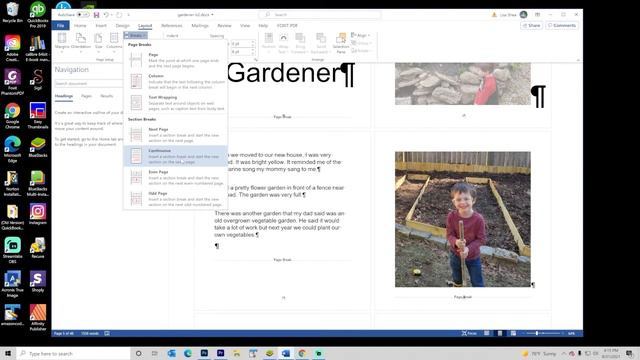Open QuickBooks Pro desktop shortcut
640x360 pixels.
pos(38,15)
